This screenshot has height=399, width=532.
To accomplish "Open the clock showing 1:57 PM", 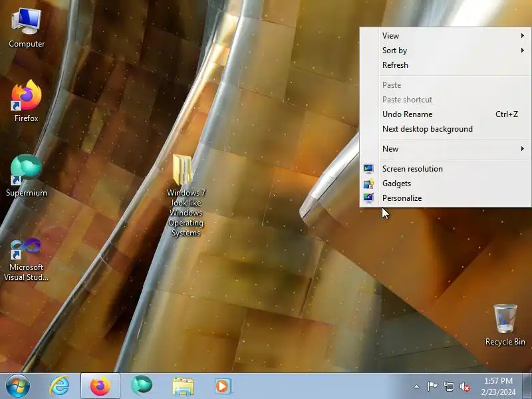I will click(498, 386).
